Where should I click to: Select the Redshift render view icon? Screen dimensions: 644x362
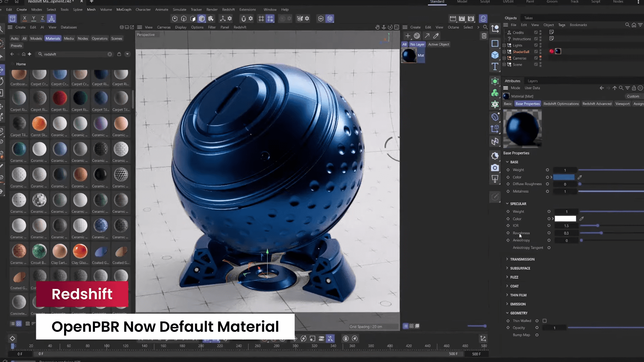pos(483,18)
